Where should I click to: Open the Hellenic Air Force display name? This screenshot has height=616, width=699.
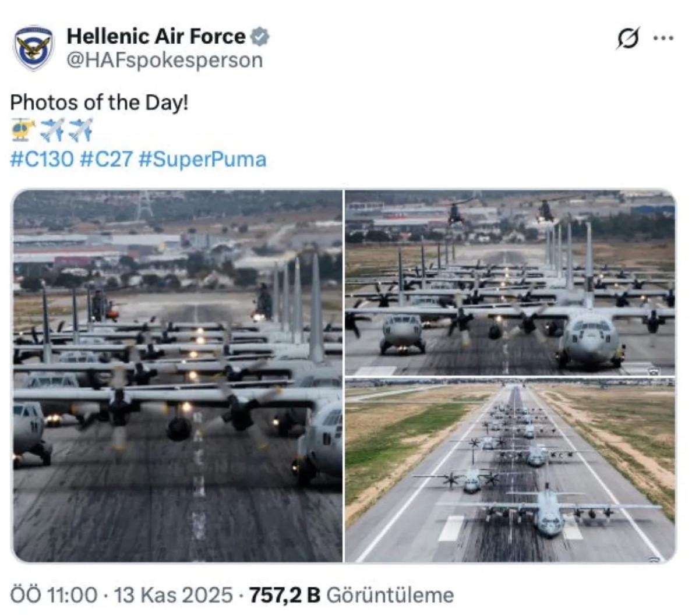(x=156, y=36)
